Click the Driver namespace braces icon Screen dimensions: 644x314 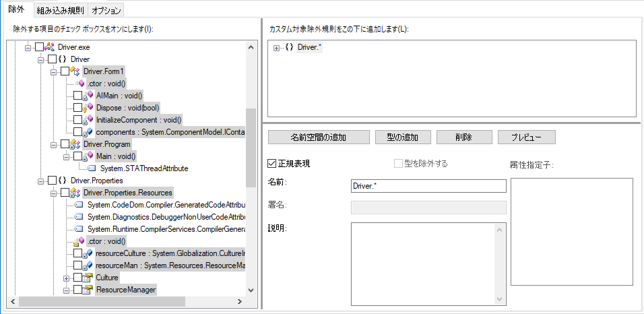point(63,59)
